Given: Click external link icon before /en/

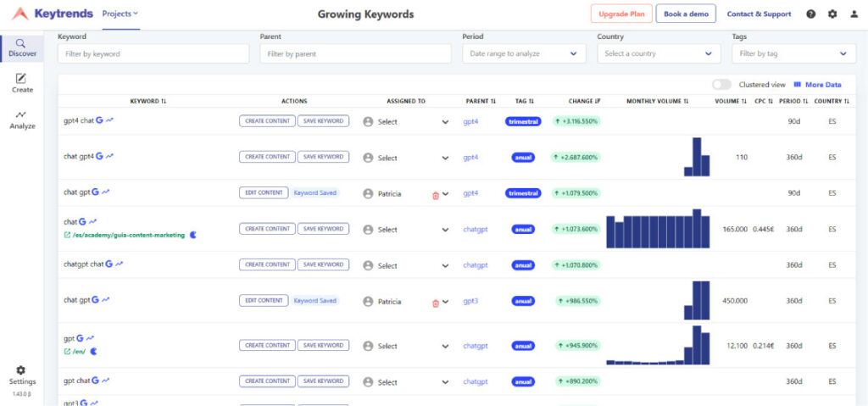Looking at the screenshot, I should pyautogui.click(x=68, y=351).
